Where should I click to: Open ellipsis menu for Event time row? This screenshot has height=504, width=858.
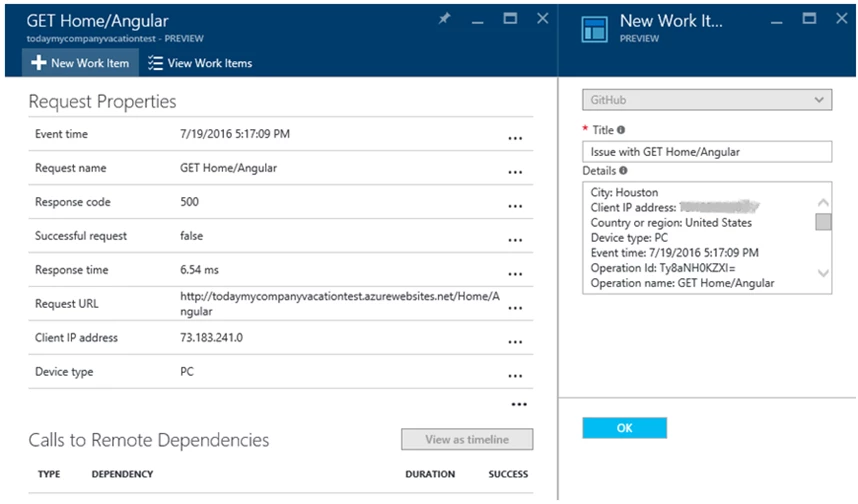(x=515, y=138)
